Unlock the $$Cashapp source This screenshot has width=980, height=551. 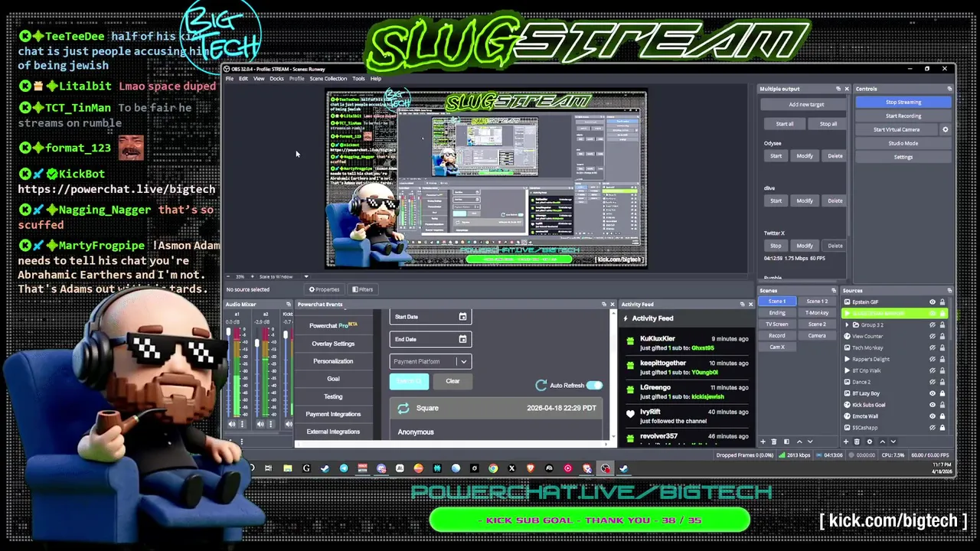pyautogui.click(x=942, y=428)
